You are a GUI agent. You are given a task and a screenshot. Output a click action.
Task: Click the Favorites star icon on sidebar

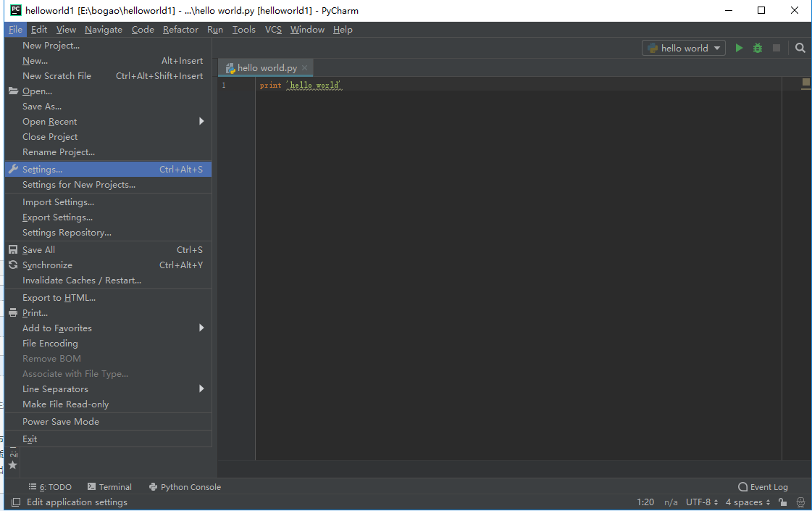(x=13, y=465)
